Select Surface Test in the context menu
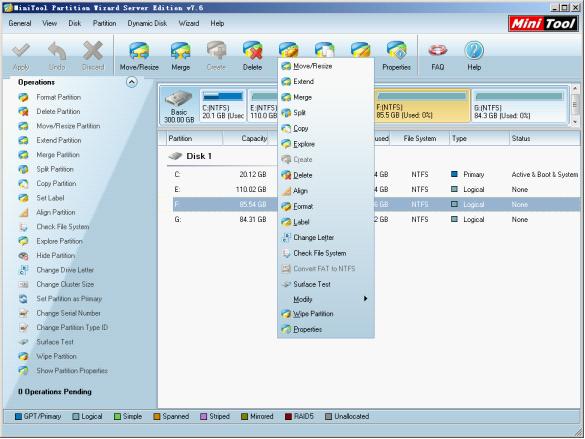 (325, 284)
